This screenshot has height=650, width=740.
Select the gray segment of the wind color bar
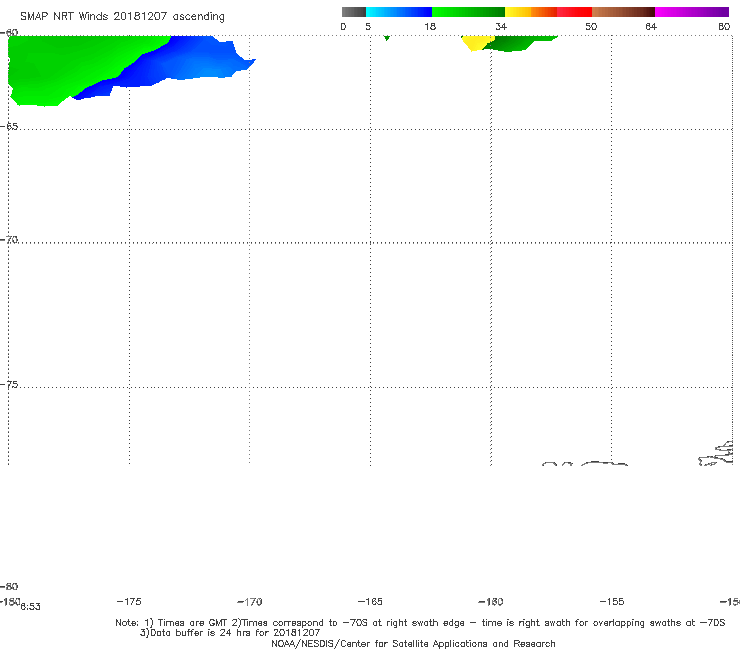pyautogui.click(x=354, y=12)
